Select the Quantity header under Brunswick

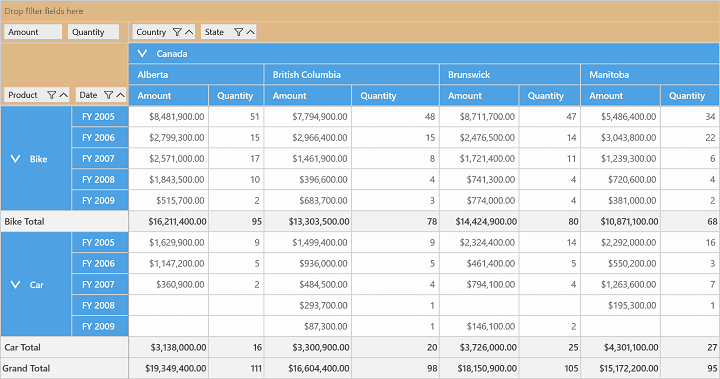click(x=550, y=96)
